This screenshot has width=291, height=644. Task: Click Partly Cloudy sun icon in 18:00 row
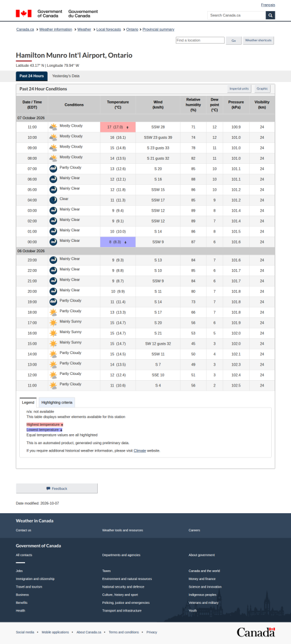tap(53, 312)
